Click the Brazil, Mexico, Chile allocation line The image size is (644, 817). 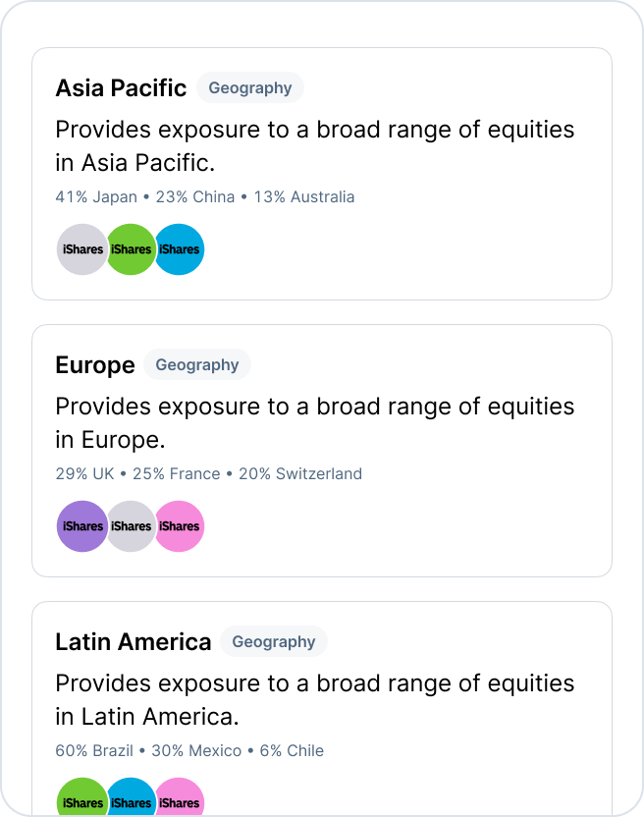click(x=189, y=750)
